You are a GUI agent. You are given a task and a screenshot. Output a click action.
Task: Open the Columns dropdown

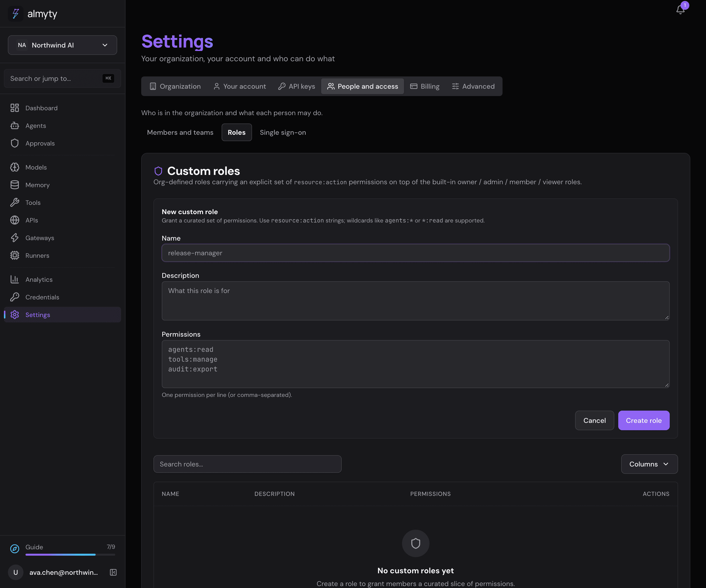point(649,464)
